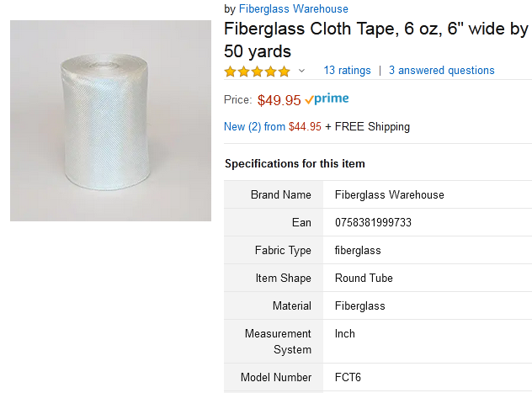Select the Brand Name label cell
The height and width of the screenshot is (393, 532).
coord(280,194)
